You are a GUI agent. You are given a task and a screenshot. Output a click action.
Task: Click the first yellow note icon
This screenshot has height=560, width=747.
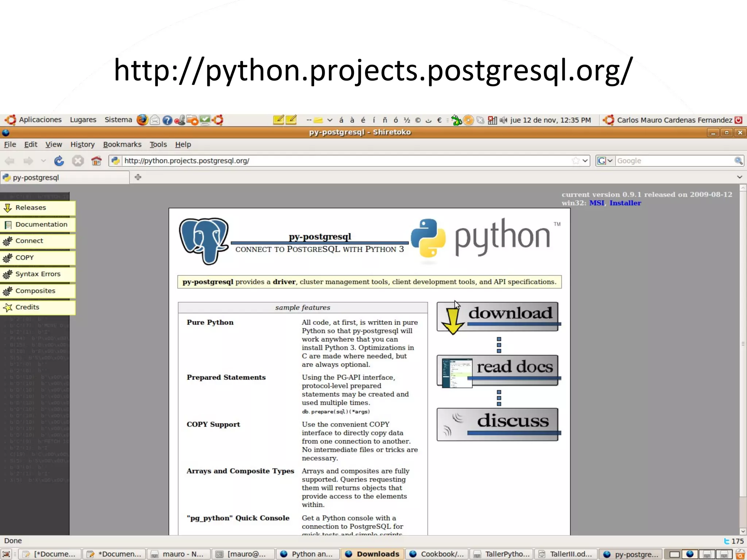click(x=278, y=120)
